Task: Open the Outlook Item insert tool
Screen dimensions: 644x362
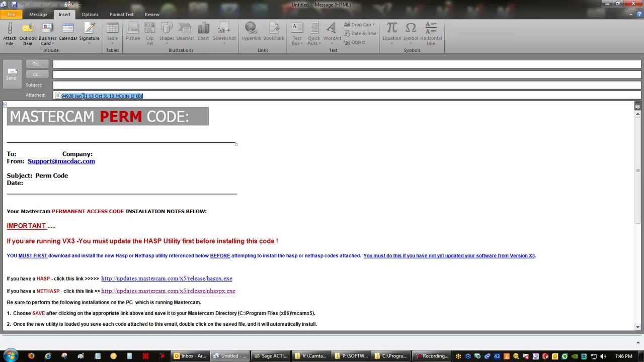Action: point(28,34)
